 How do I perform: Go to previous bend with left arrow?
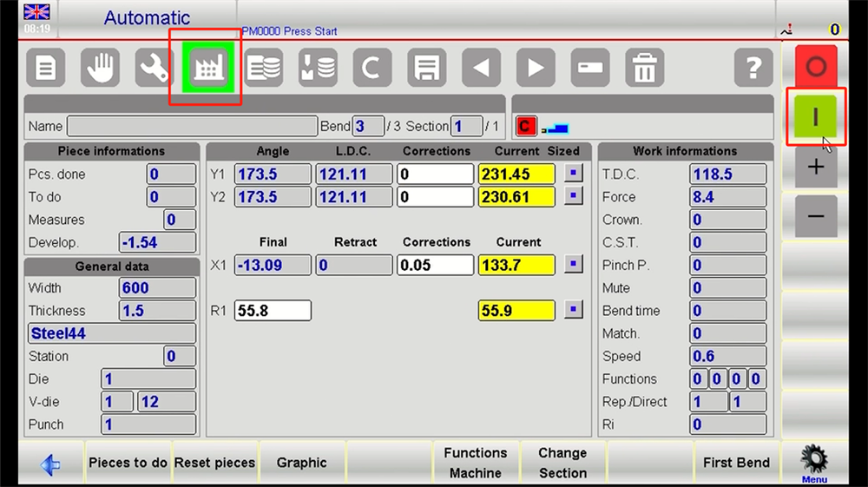pyautogui.click(x=481, y=68)
